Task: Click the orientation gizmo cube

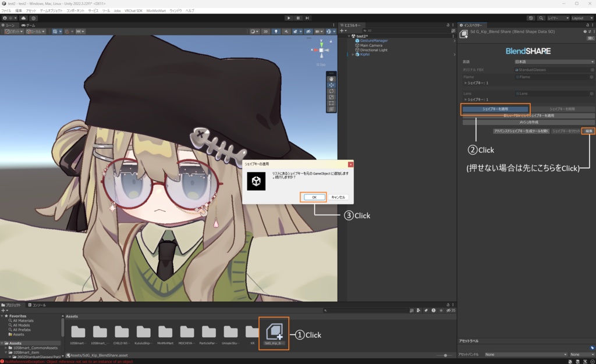Action: click(321, 50)
